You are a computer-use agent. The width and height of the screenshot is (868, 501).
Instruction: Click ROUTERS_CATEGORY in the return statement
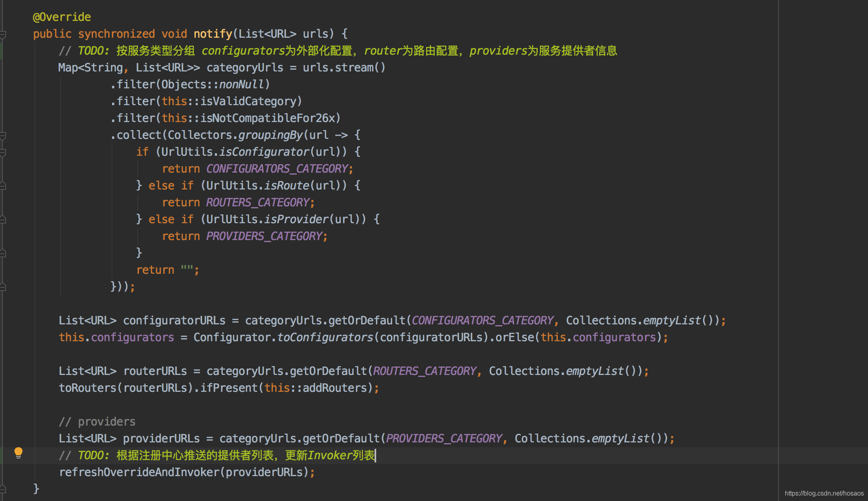click(x=258, y=203)
